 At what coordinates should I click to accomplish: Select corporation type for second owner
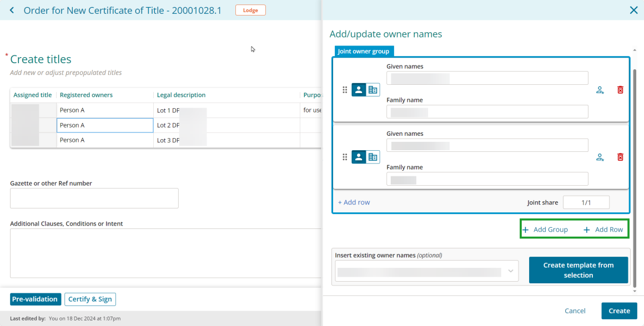pos(373,157)
